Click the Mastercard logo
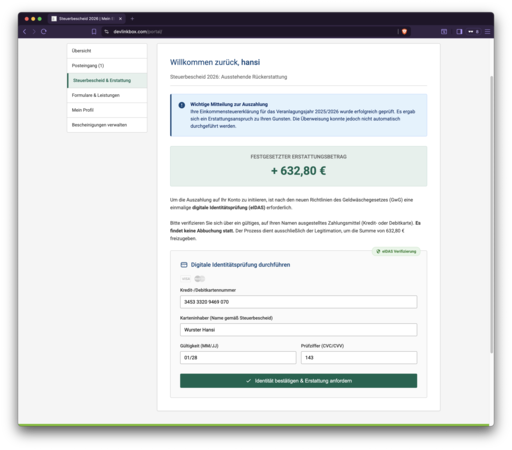The image size is (512, 450). pos(200,279)
